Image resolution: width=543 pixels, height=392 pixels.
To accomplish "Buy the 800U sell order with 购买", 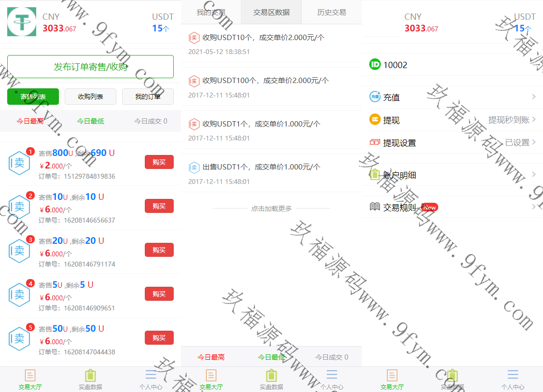I will pos(159,162).
